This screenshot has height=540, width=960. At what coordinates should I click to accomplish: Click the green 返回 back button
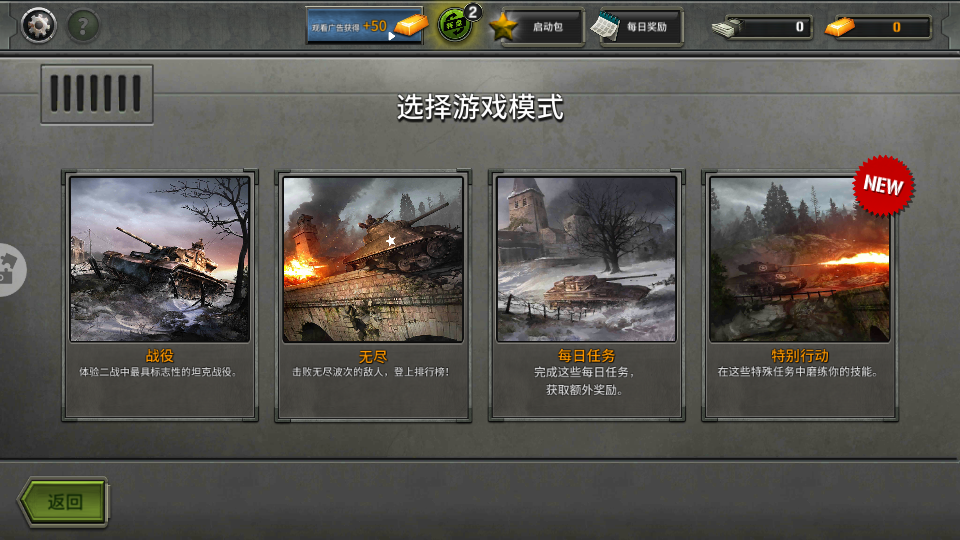(64, 502)
